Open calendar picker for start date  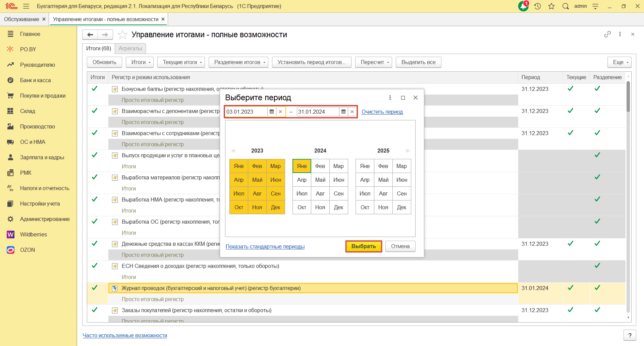click(272, 112)
